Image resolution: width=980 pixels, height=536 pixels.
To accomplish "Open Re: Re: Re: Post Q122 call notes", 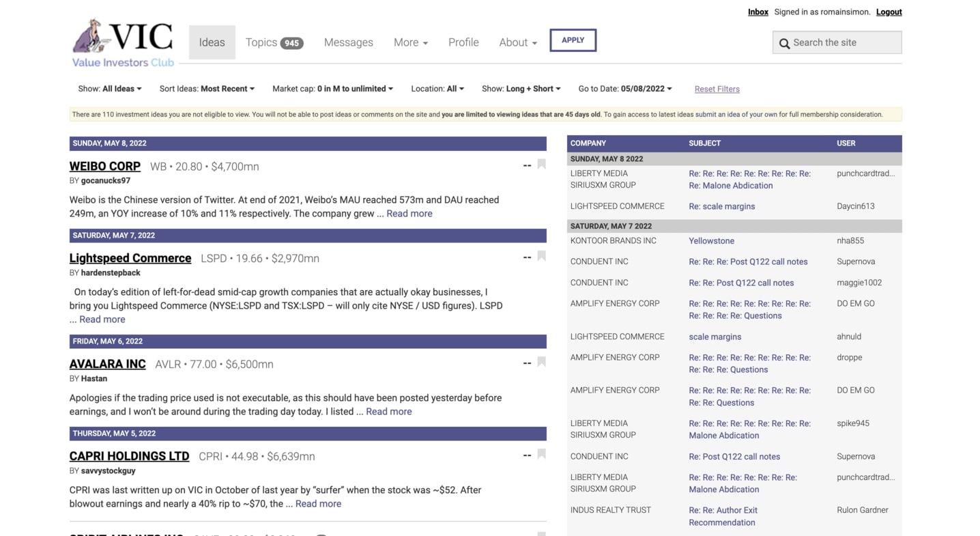I will [x=748, y=262].
